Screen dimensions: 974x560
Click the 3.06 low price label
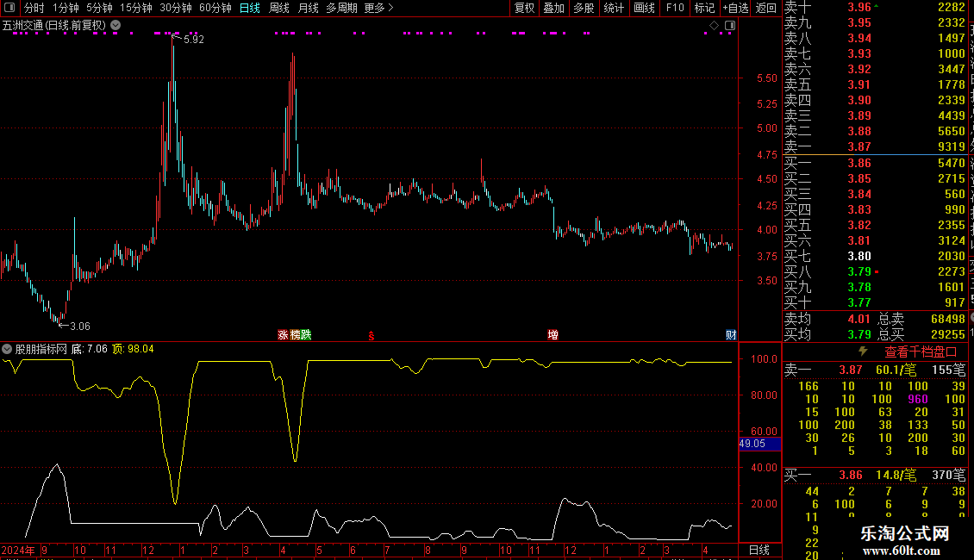[x=80, y=326]
